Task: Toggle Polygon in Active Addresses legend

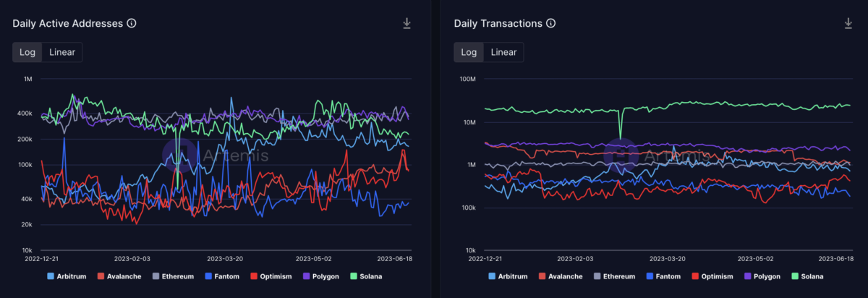Action: pos(322,276)
